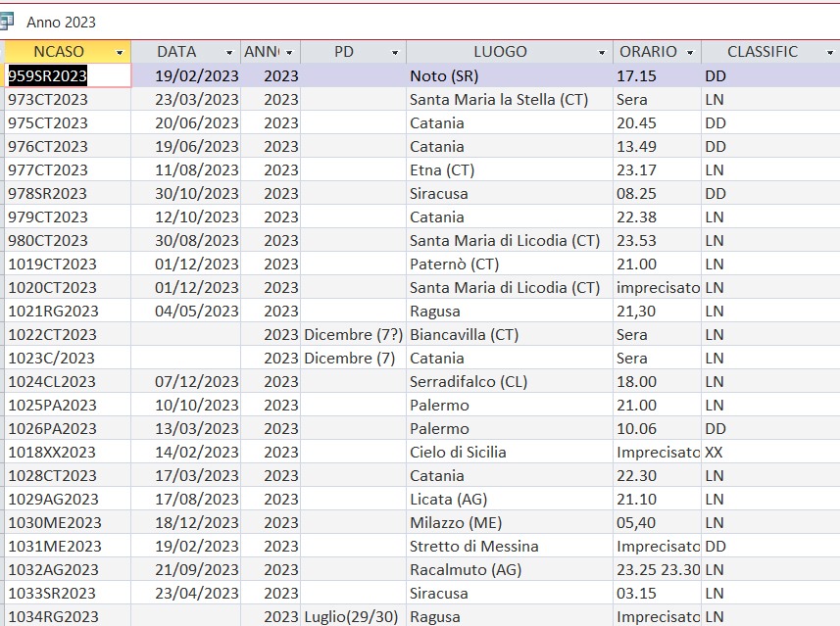The image size is (840, 626).
Task: Click time cell 17.15
Action: click(x=658, y=75)
